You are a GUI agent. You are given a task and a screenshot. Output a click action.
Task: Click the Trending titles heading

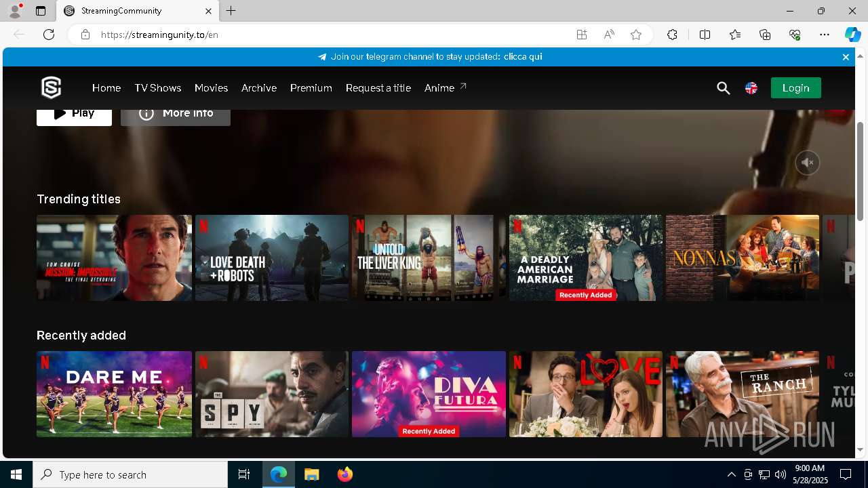(79, 199)
